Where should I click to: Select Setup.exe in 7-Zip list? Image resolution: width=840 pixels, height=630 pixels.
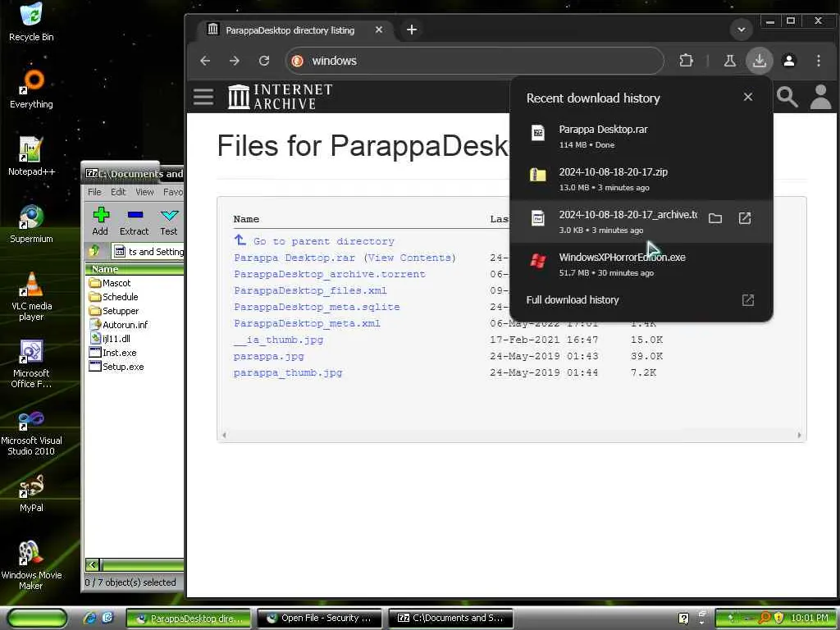[x=116, y=367]
